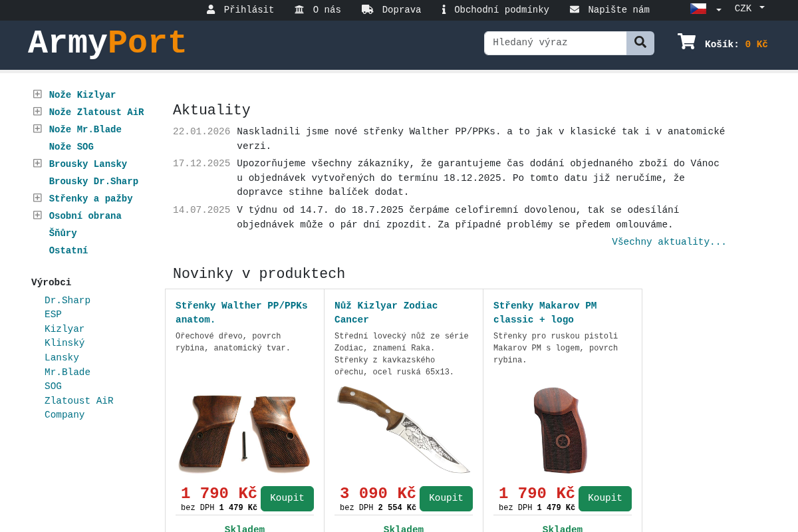Image resolution: width=798 pixels, height=532 pixels.
Task: Click Koupit for Nůž Kizlyar Zodiac Cancer
Action: pyautogui.click(x=446, y=499)
